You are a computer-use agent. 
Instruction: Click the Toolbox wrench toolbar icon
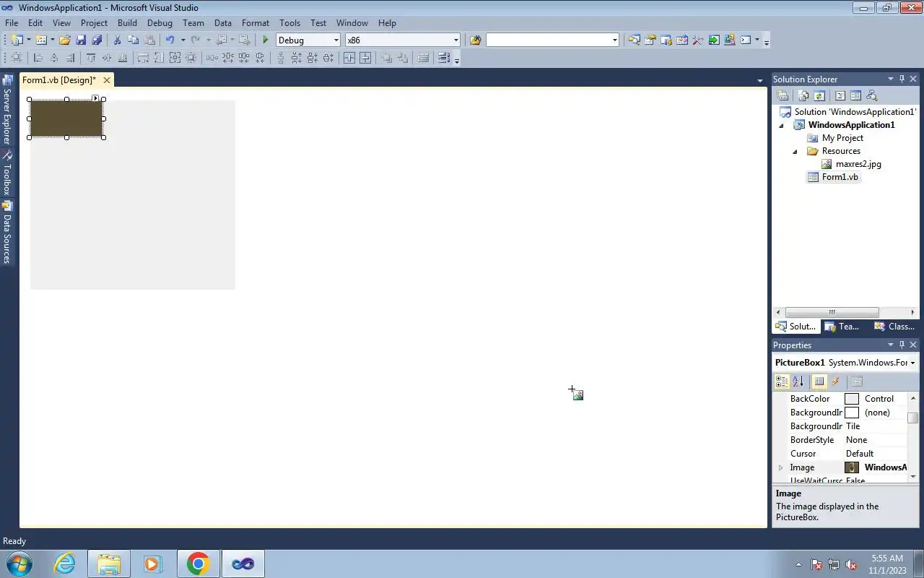tap(698, 40)
